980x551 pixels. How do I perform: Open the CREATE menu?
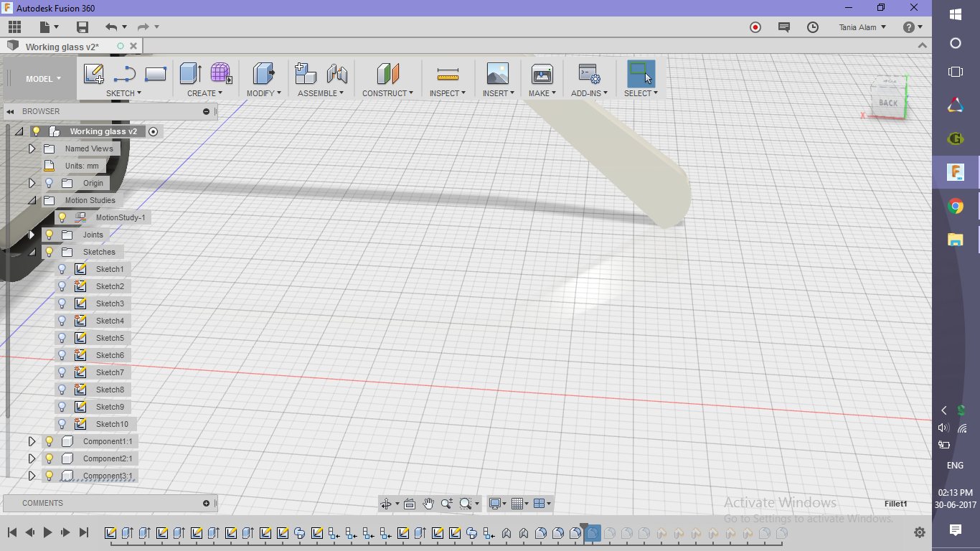click(x=204, y=93)
